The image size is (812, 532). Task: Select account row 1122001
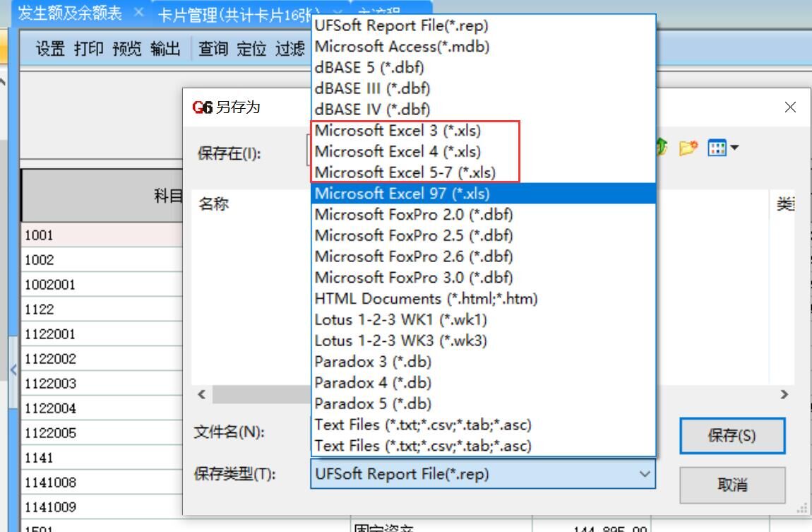[102, 334]
